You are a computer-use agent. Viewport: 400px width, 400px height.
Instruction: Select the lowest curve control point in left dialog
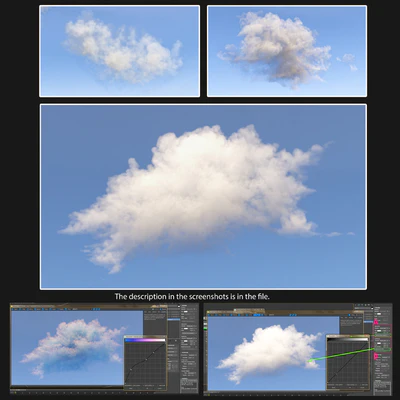[x=131, y=369]
